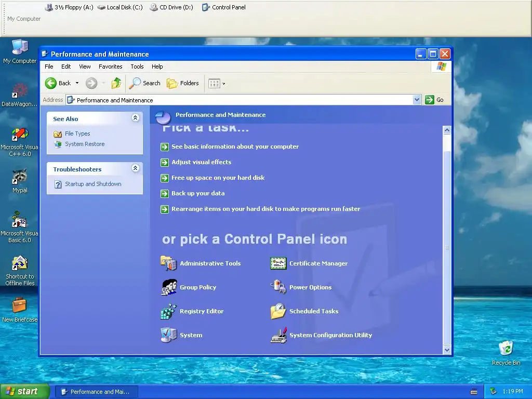Open the File Types link
Viewport: 532px width, 399px height.
(77, 134)
